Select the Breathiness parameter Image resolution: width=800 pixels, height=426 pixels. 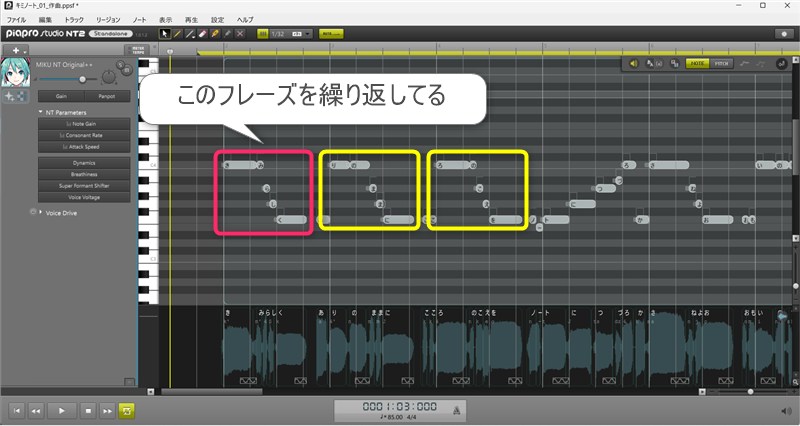tap(84, 174)
